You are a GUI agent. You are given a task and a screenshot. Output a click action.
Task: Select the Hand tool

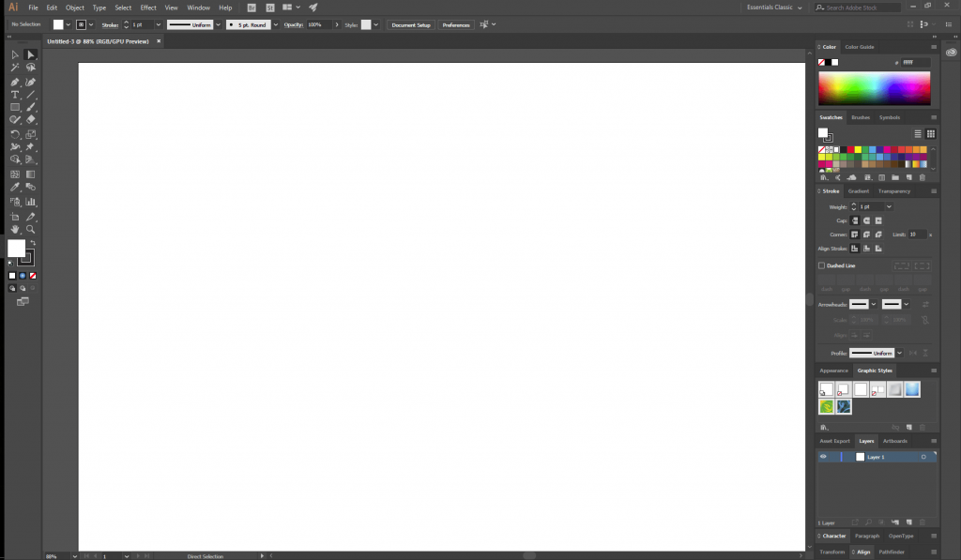coord(13,228)
